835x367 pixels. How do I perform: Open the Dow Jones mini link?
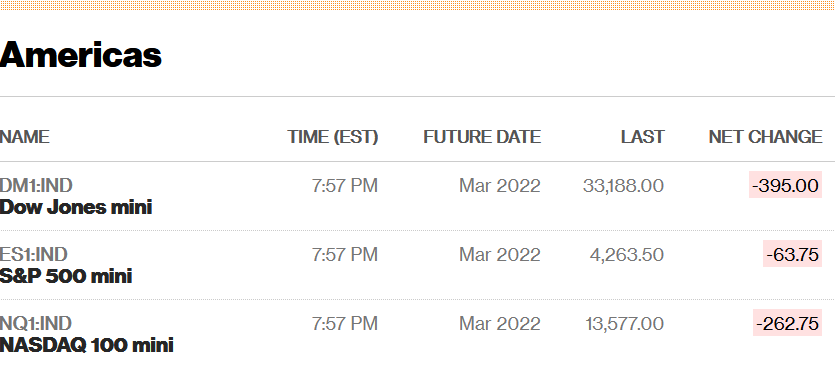(x=76, y=207)
